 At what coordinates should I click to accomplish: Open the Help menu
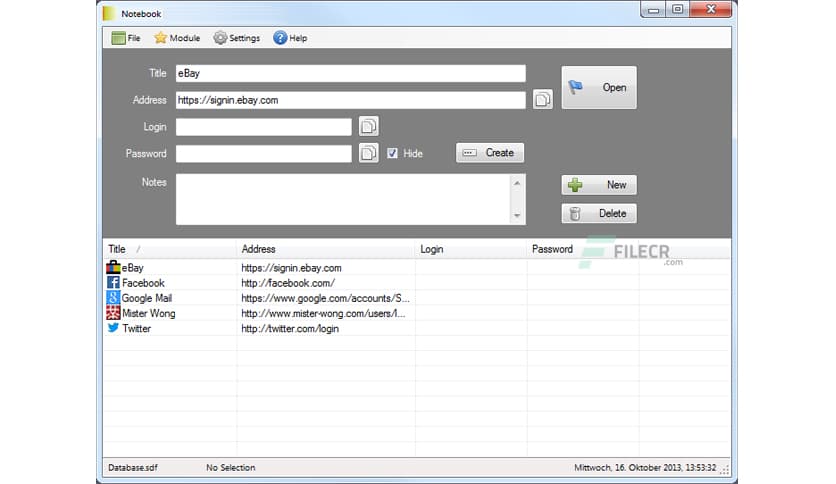pyautogui.click(x=290, y=38)
